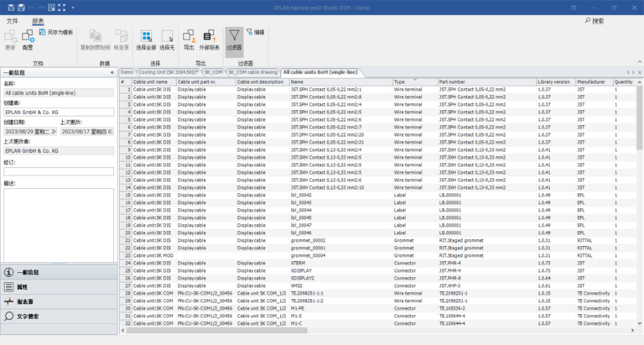Switch to the 报表 ribbon tab

[38, 21]
